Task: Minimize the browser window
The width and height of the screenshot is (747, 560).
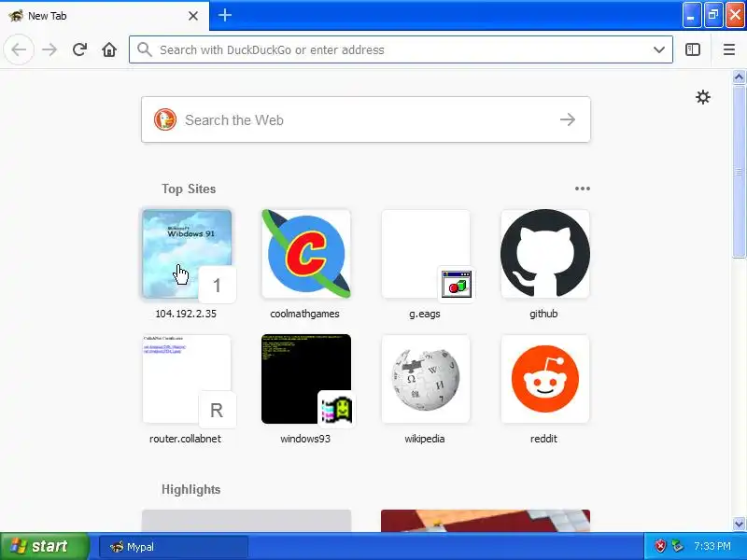Action: 692,15
